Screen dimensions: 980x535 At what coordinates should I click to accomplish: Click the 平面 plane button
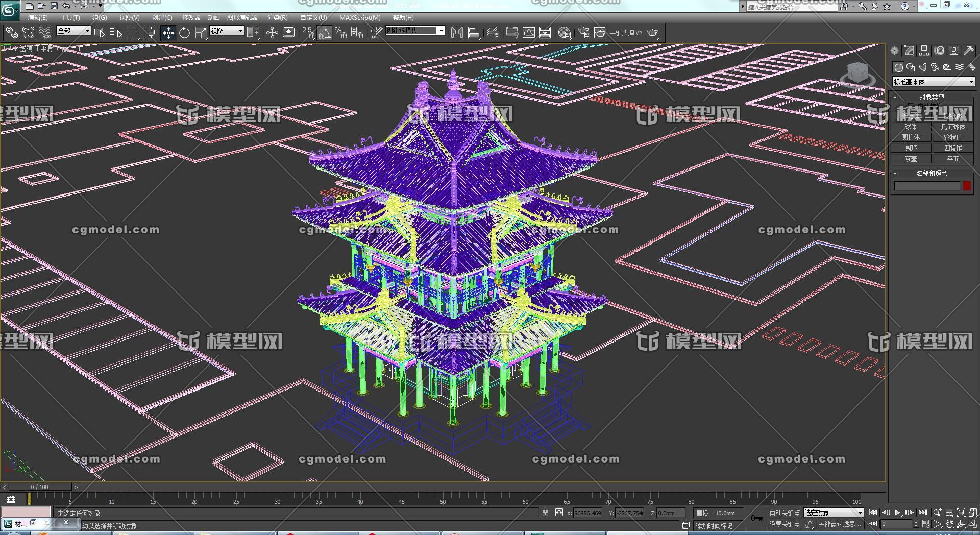point(952,159)
